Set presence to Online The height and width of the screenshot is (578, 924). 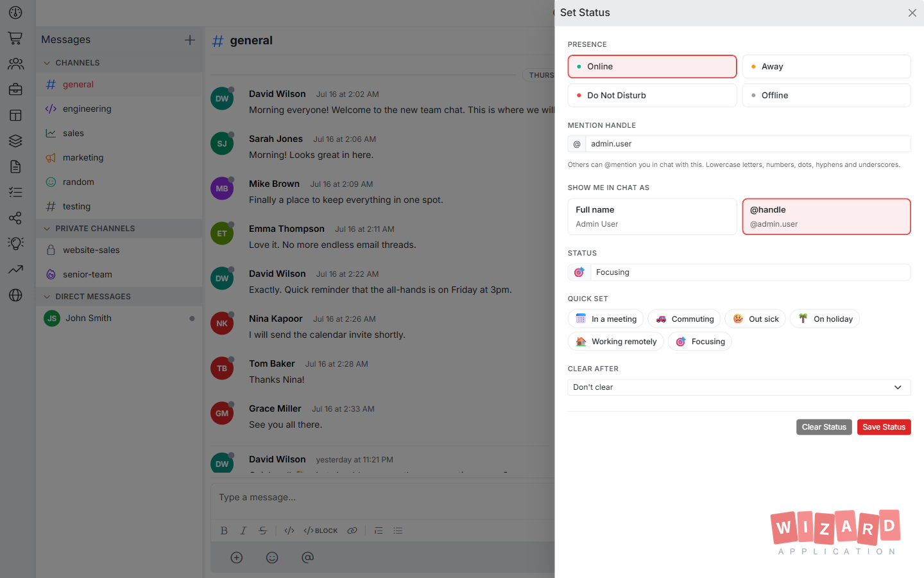652,66
